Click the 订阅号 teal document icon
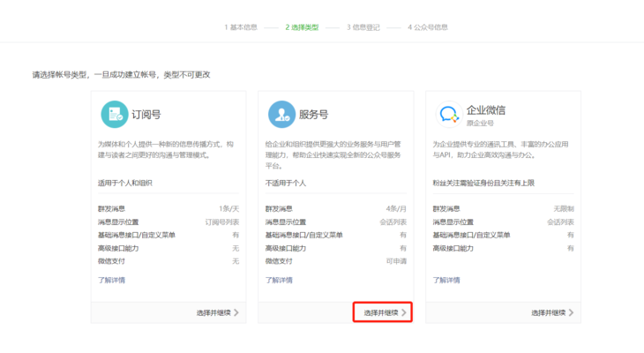The width and height of the screenshot is (644, 353). [x=115, y=114]
